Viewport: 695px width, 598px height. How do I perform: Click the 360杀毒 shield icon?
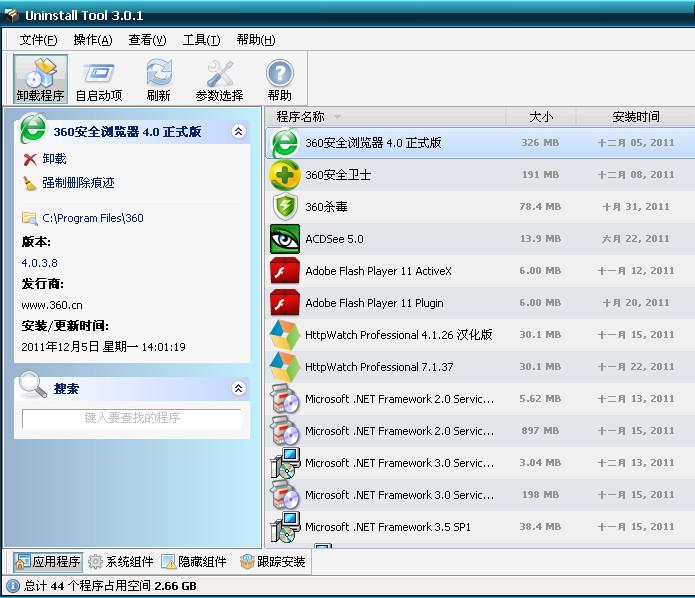pyautogui.click(x=285, y=207)
